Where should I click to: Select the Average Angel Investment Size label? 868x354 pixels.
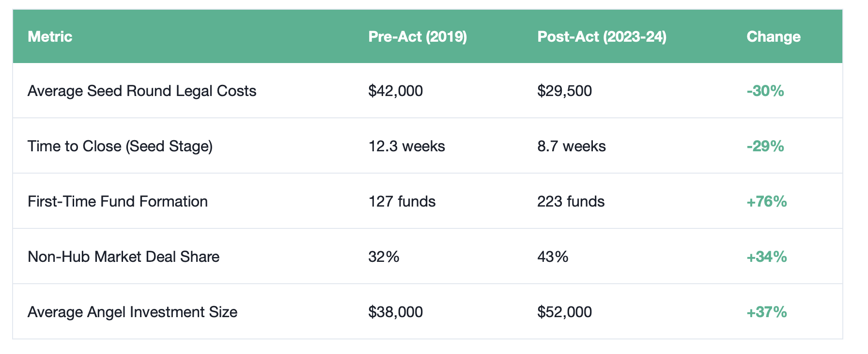pos(132,312)
